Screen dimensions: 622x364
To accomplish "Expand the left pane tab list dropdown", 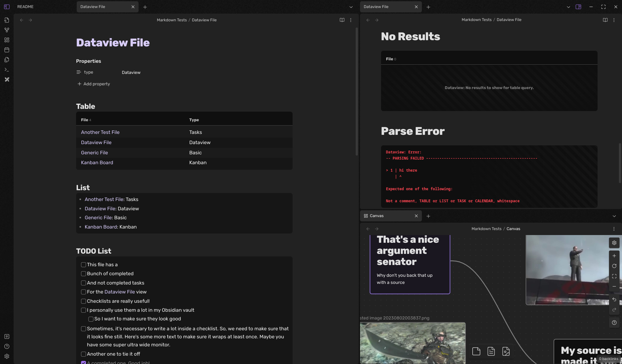I will (x=351, y=7).
